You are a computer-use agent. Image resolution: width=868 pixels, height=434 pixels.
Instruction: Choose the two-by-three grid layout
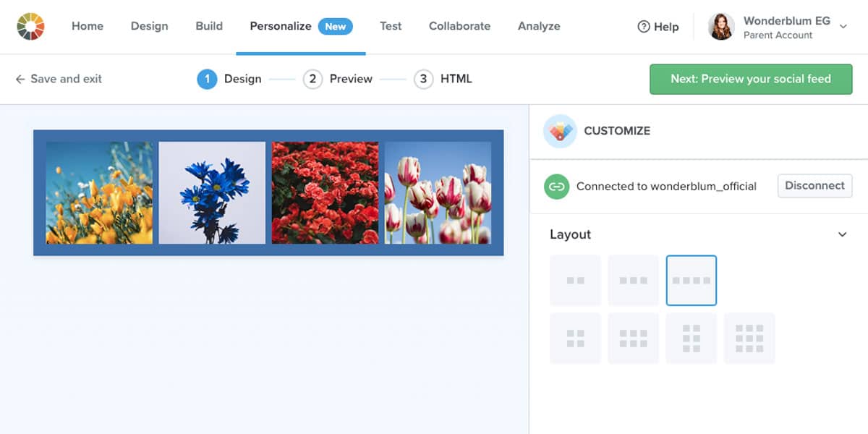tap(692, 338)
